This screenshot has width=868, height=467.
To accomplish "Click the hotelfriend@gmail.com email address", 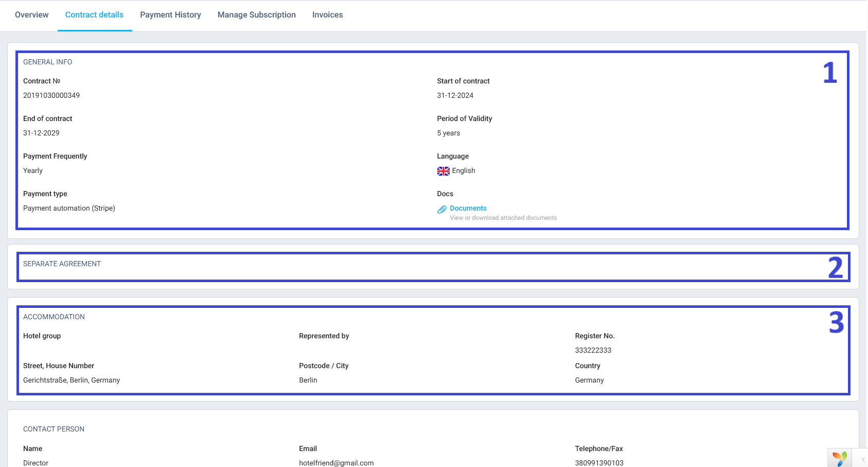I will [336, 463].
